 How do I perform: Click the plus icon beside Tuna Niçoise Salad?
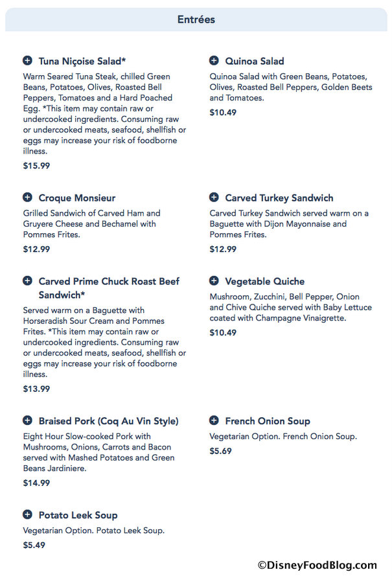(x=27, y=61)
